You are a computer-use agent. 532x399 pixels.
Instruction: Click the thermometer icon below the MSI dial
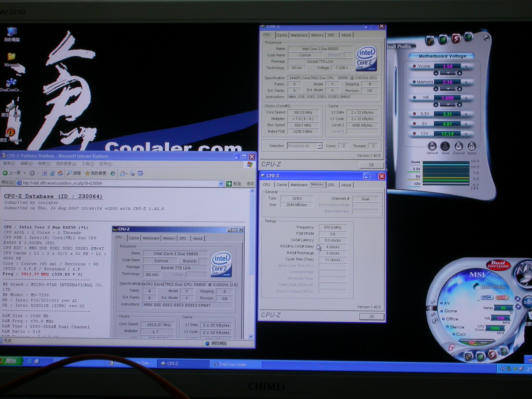point(468,357)
